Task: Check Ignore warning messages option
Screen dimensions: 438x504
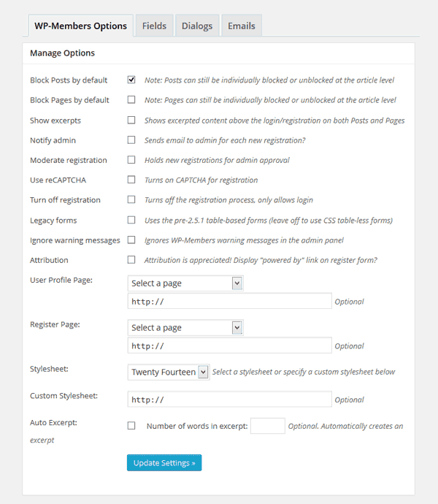Action: click(x=131, y=240)
